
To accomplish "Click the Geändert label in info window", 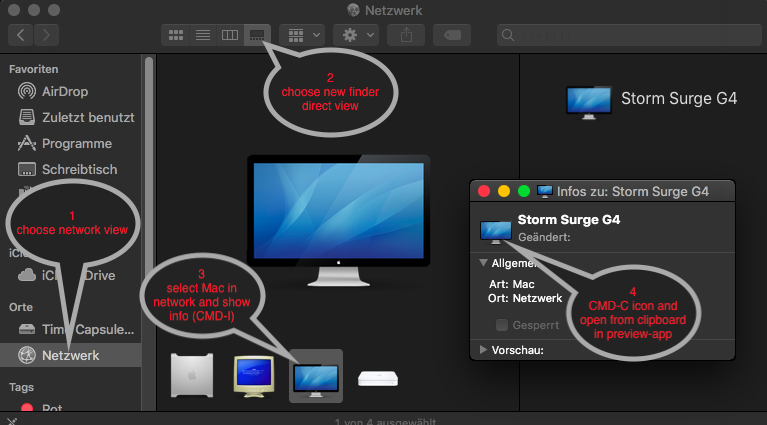I will pos(544,237).
